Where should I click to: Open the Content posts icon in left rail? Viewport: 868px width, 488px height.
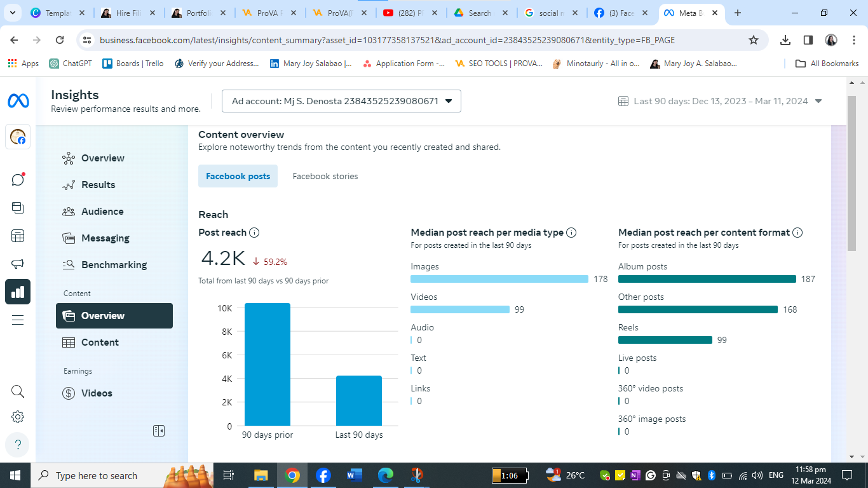(x=18, y=208)
